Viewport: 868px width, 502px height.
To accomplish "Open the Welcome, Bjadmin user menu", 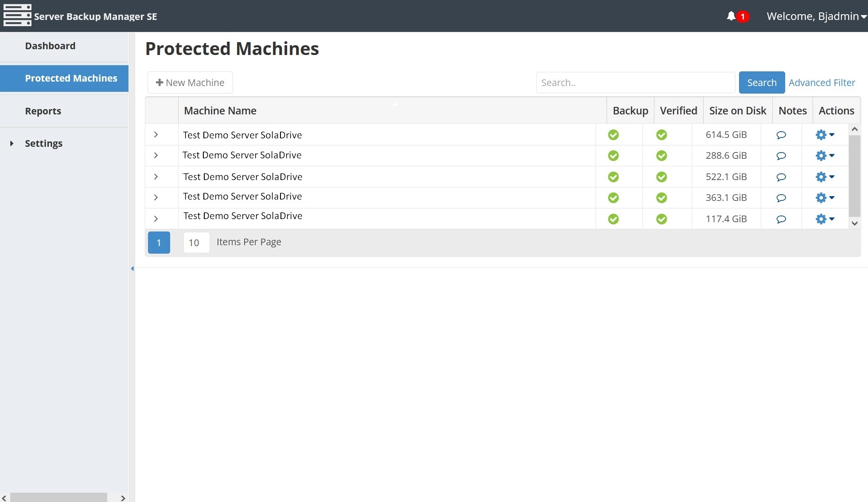I will (x=816, y=16).
